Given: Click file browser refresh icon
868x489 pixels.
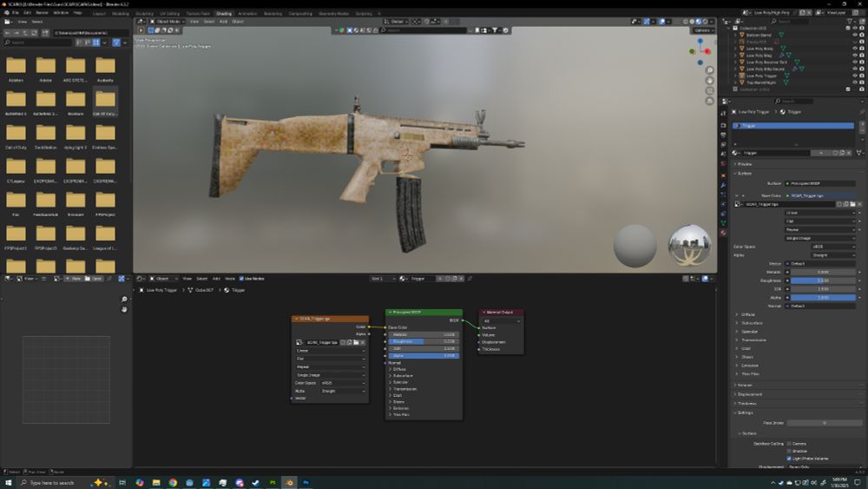Looking at the screenshot, I should tap(35, 33).
